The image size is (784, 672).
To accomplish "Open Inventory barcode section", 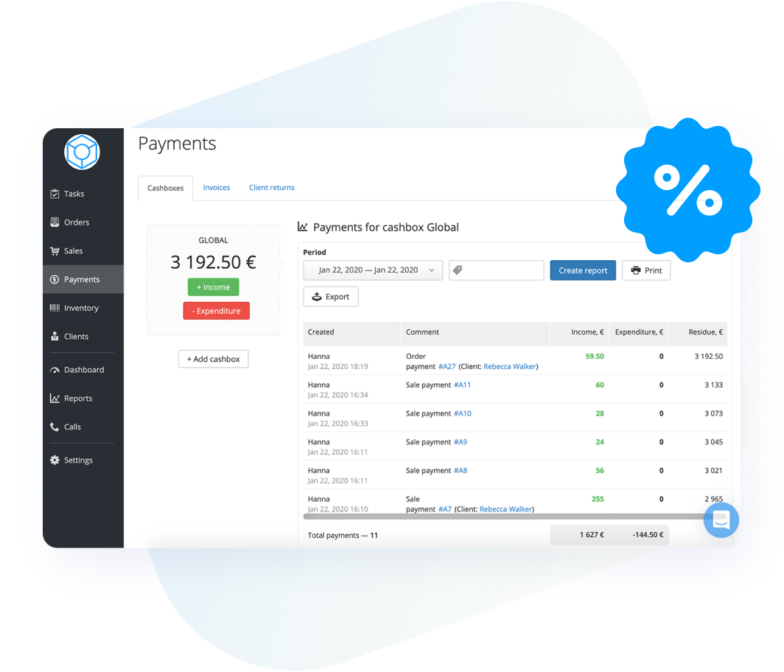I will [80, 308].
